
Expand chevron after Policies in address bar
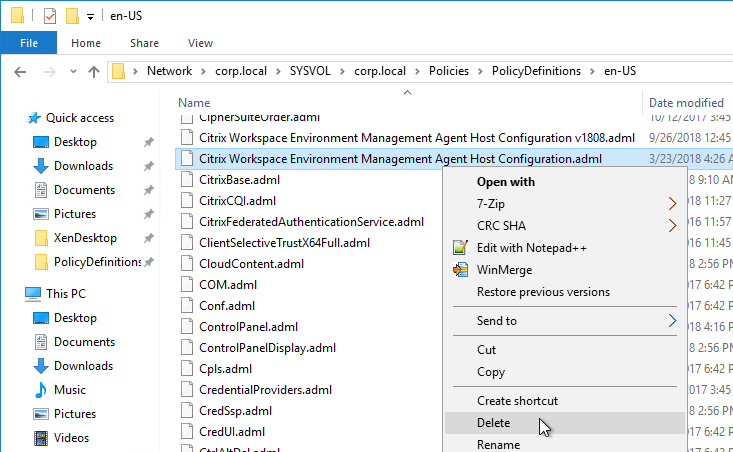pos(480,72)
